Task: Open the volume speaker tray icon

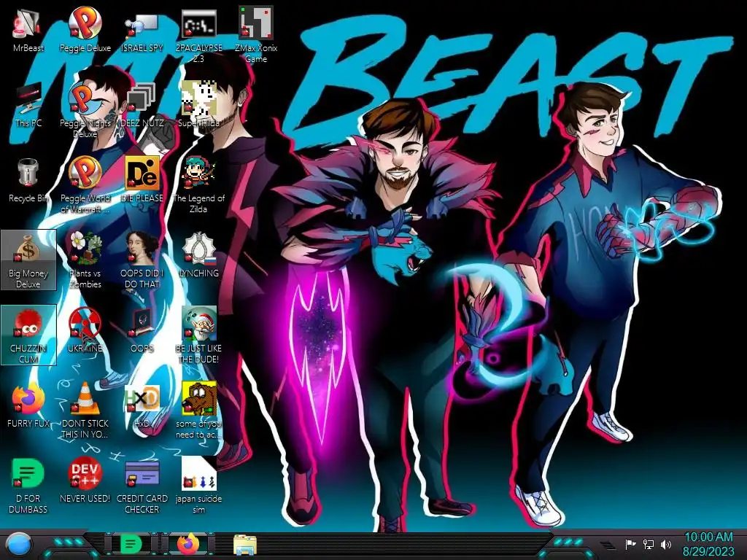Action: 666,544
